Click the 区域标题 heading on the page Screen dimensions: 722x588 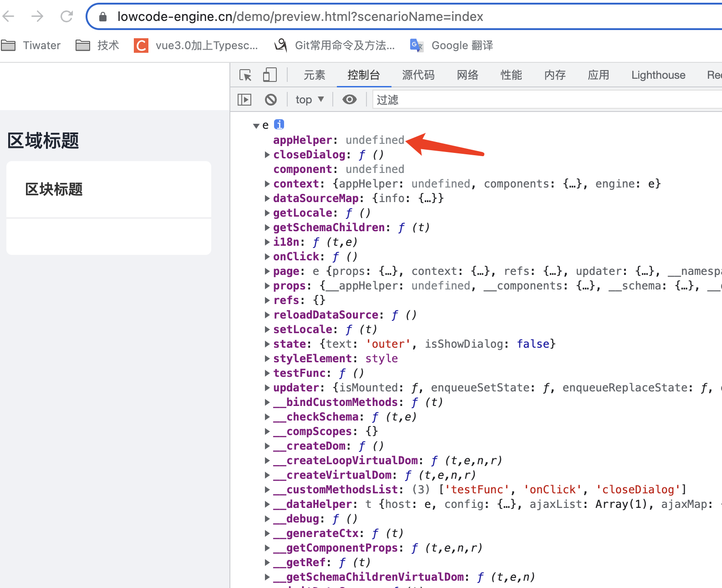[43, 141]
